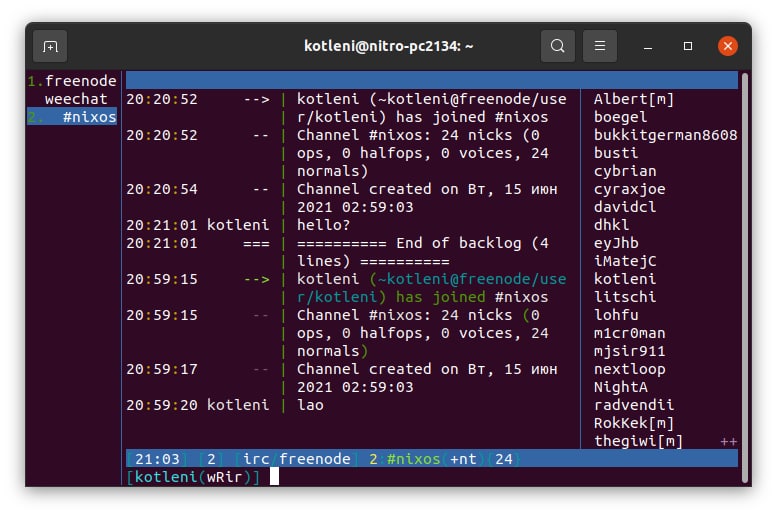The height and width of the screenshot is (515, 777).
Task: Close the terminal with red X
Action: click(727, 46)
